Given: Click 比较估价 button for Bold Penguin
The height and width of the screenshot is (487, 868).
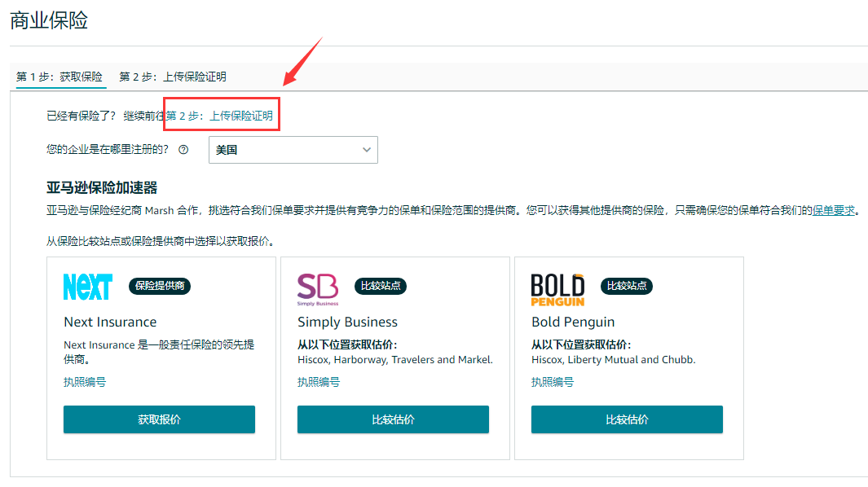Looking at the screenshot, I should pyautogui.click(x=628, y=419).
